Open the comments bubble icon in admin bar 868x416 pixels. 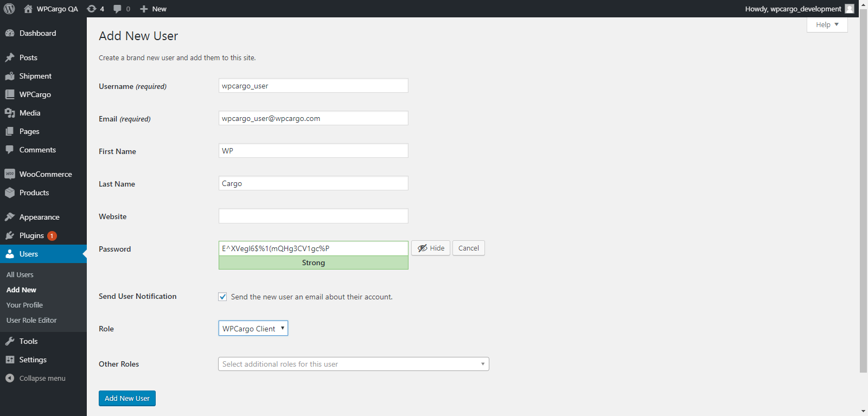point(117,9)
